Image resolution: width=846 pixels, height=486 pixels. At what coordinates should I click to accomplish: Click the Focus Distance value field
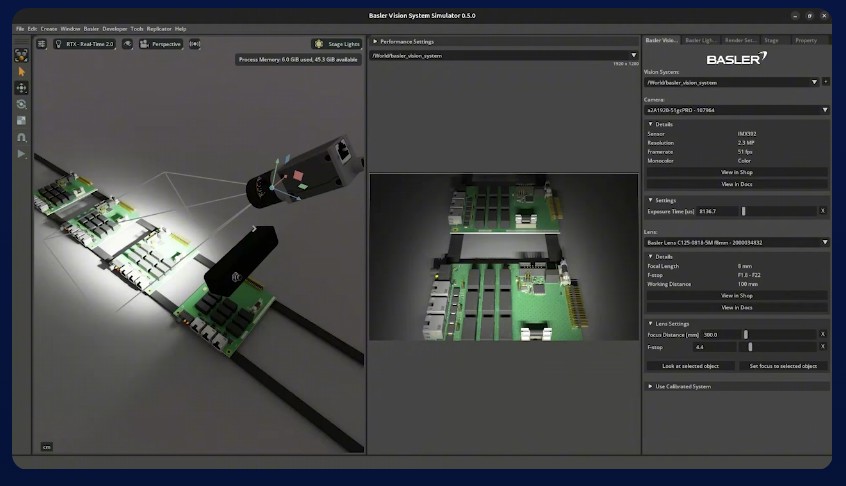point(721,335)
